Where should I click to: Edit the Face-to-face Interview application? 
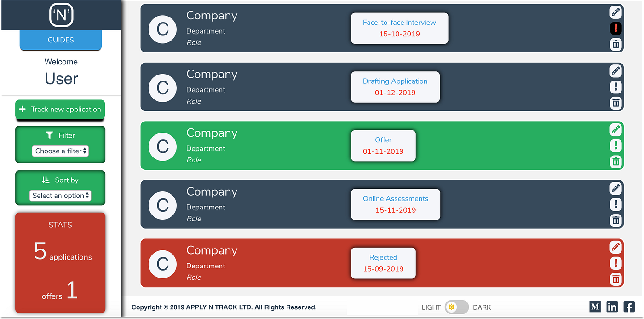[615, 12]
